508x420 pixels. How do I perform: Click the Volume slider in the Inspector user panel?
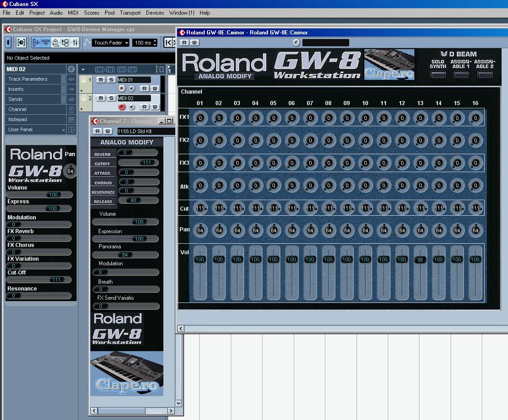click(x=39, y=195)
